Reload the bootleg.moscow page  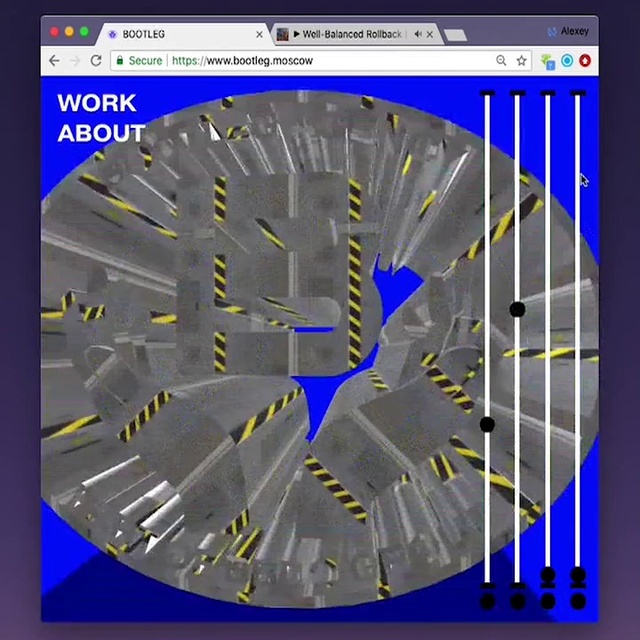pos(96,61)
